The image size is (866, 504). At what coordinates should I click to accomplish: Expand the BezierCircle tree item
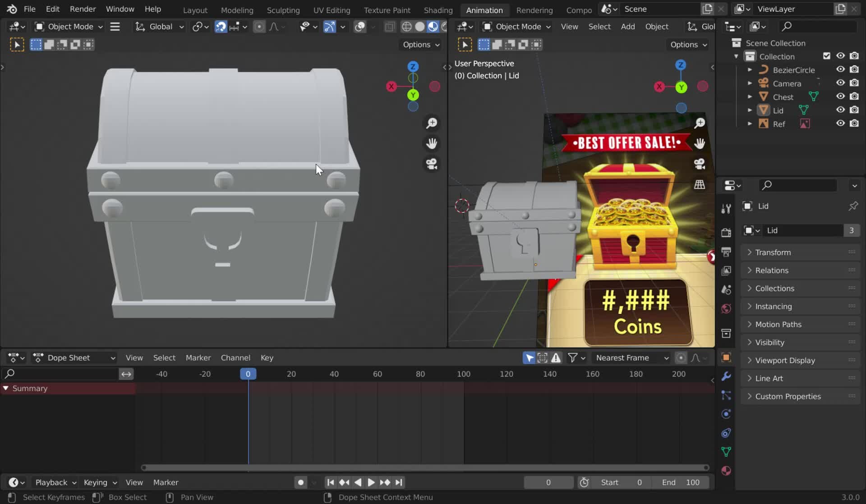tap(750, 70)
